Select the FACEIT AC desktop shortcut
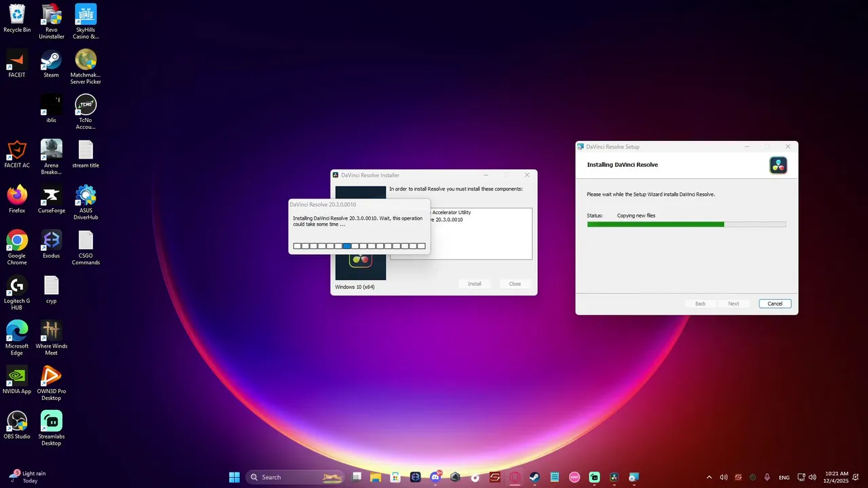Screen dimensions: 868x488 (x=17, y=155)
